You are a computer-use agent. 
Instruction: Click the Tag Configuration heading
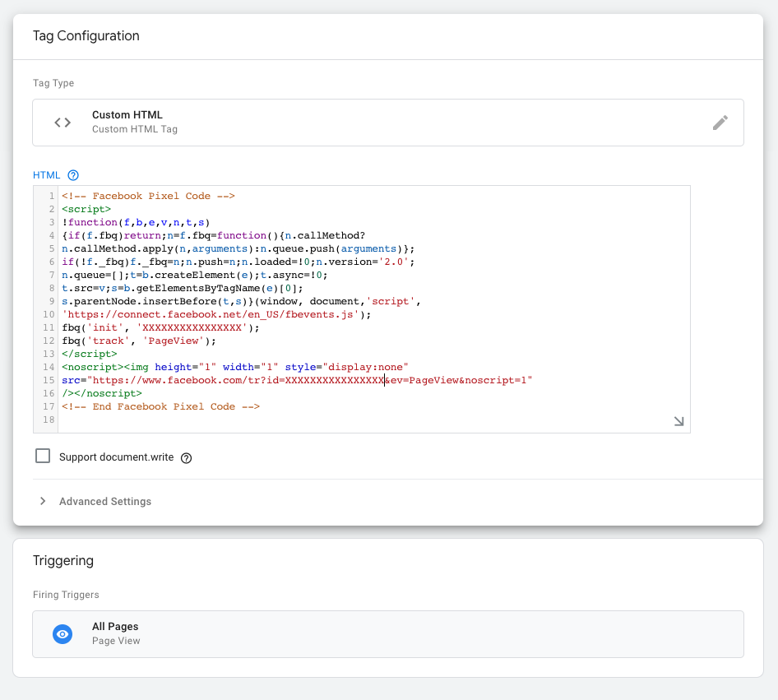tap(86, 35)
